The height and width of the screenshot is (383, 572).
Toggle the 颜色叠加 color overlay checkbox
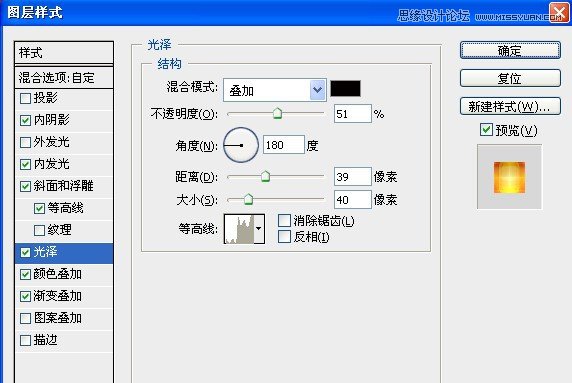coord(25,274)
